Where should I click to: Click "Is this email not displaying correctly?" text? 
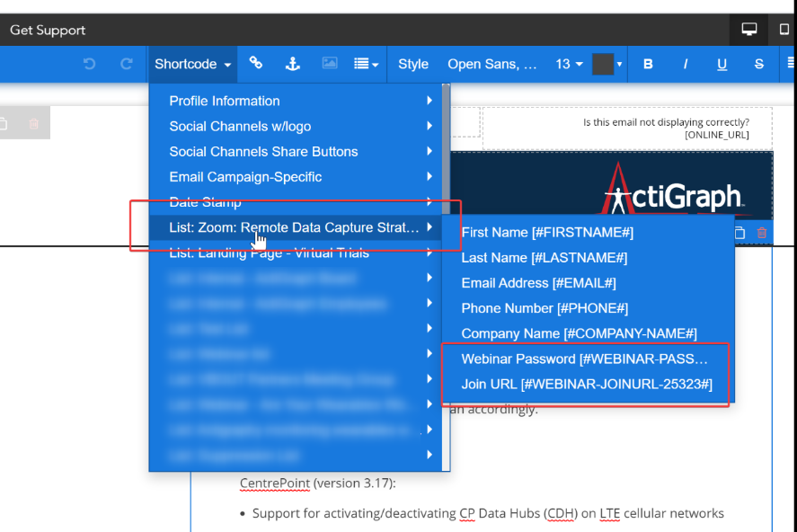click(x=666, y=122)
